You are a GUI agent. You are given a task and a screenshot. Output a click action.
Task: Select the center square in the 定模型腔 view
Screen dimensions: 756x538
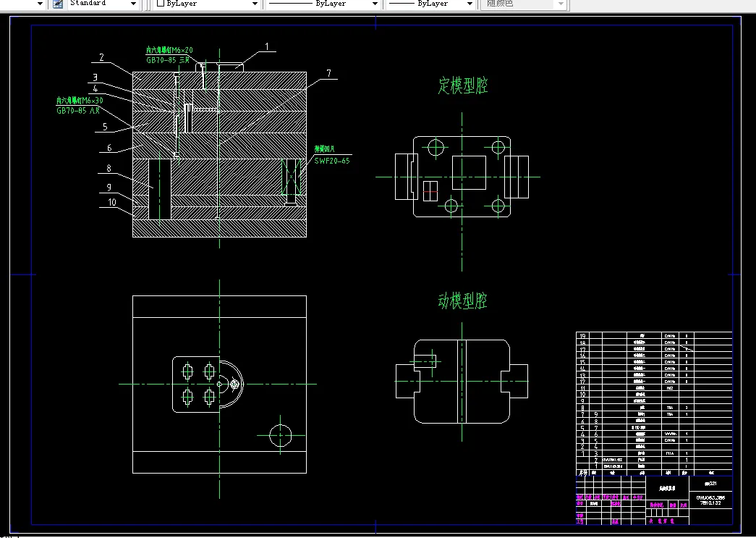(469, 173)
